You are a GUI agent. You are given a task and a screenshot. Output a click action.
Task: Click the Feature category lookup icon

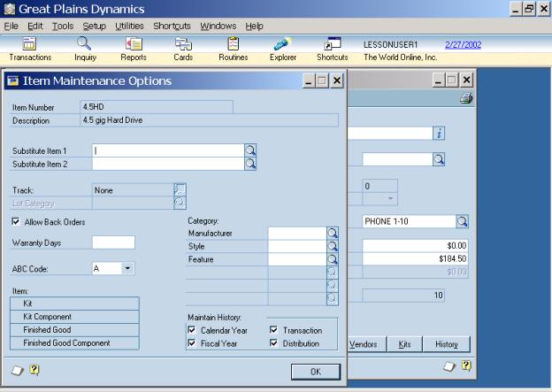[x=333, y=259]
